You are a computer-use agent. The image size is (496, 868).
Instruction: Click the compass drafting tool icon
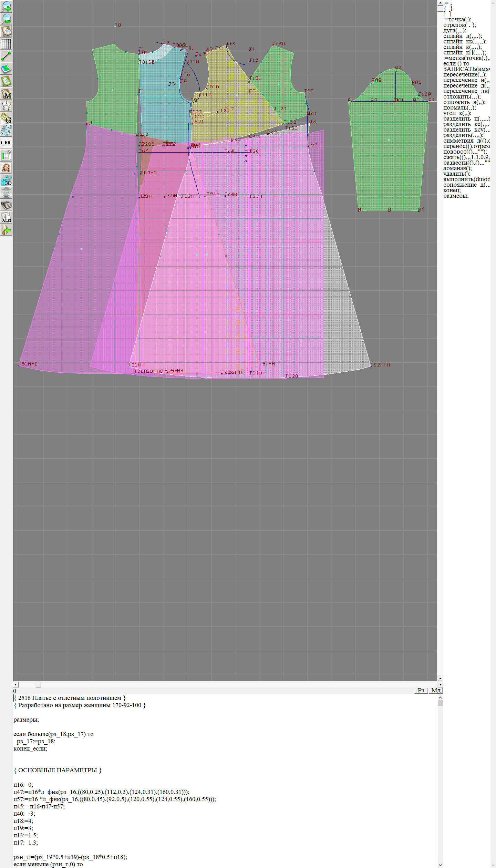pos(6,106)
